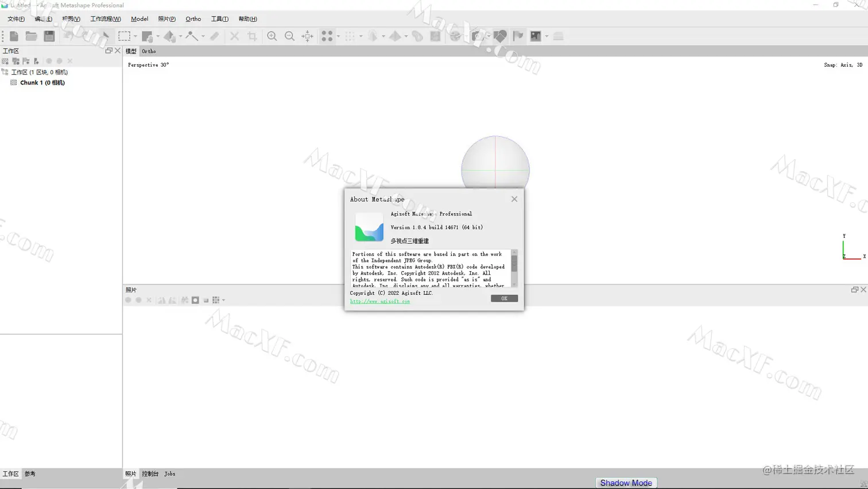Image resolution: width=868 pixels, height=489 pixels.
Task: Open the Model menu
Action: point(139,19)
